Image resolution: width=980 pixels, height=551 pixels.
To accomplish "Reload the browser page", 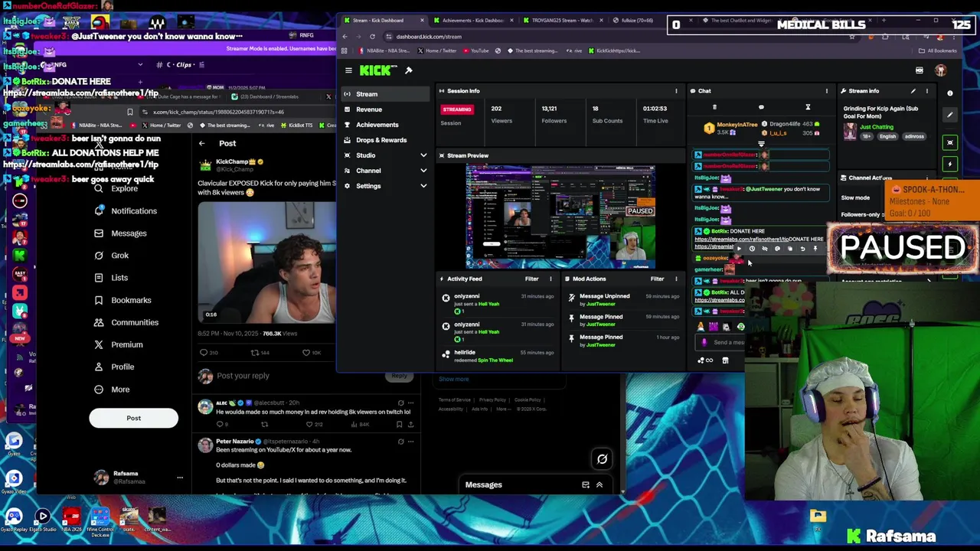I will [372, 37].
